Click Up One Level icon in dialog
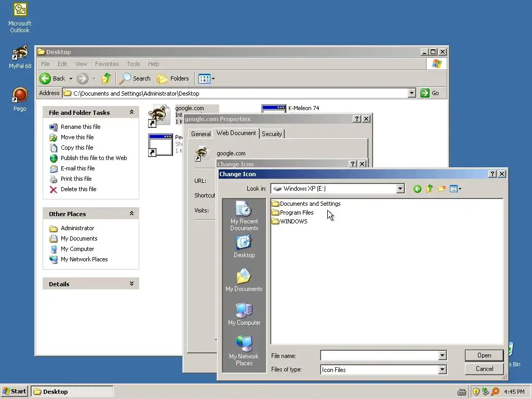 (429, 189)
